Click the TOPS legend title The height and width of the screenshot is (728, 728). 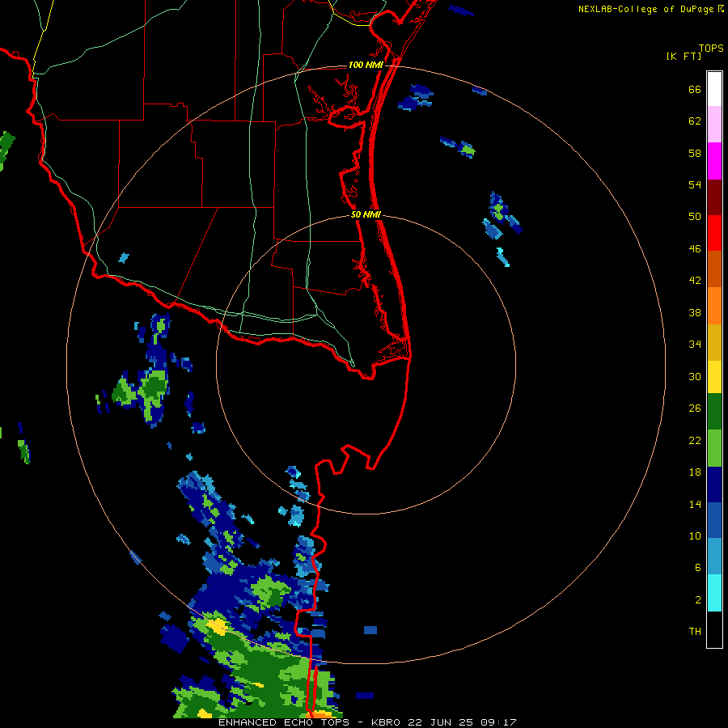pyautogui.click(x=711, y=48)
